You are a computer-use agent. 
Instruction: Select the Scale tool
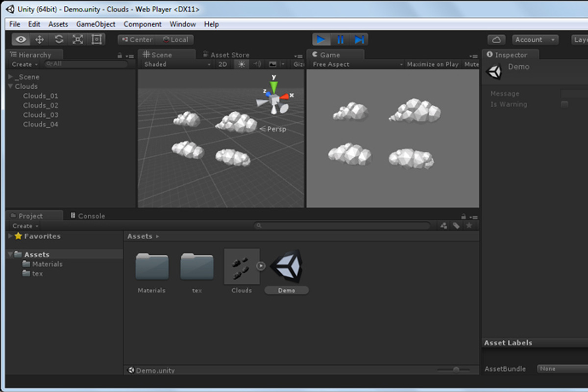tap(78, 40)
